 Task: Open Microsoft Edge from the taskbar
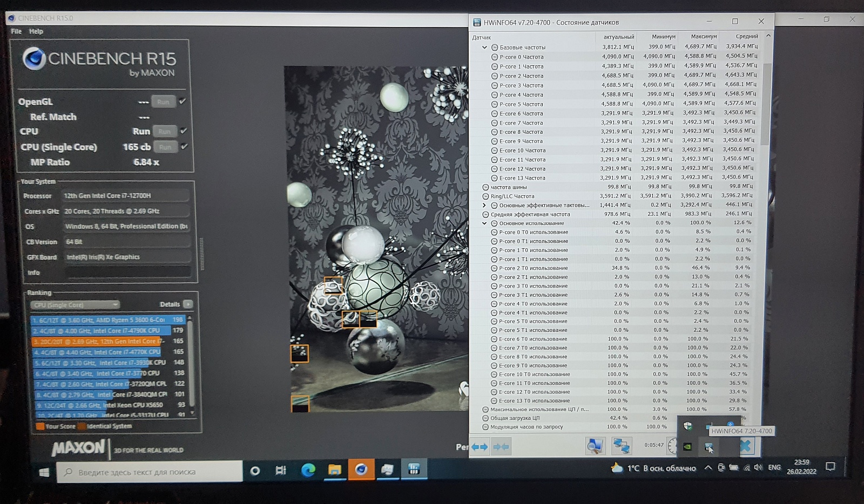coord(308,471)
